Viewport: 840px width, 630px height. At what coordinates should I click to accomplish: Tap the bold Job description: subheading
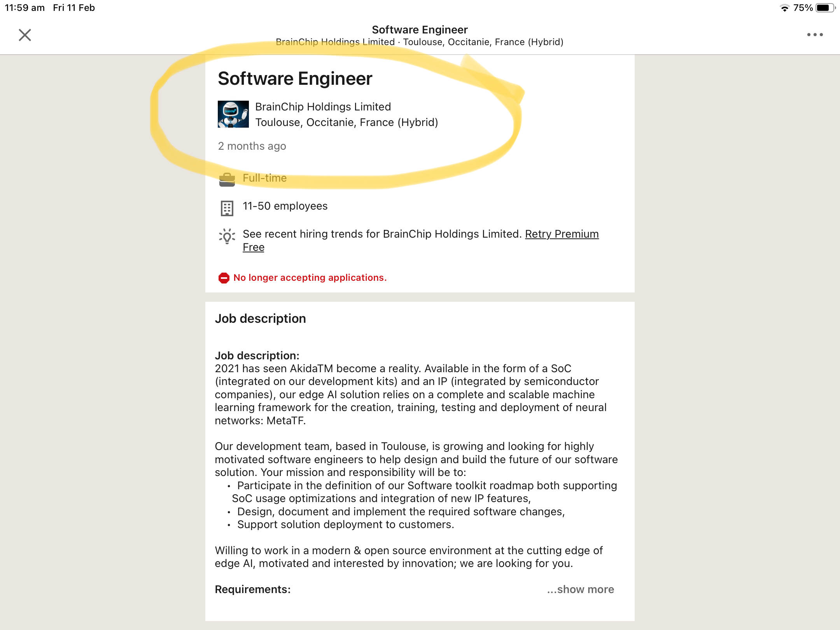point(257,355)
